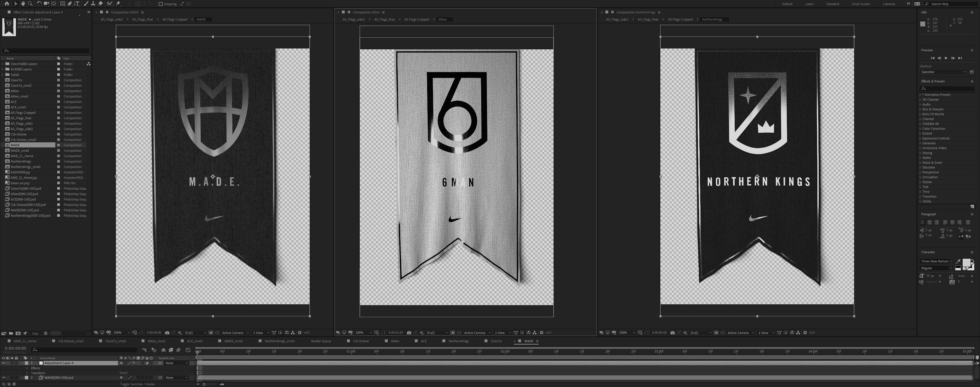
Task: Select the Selection arrow tool
Action: pos(16,3)
